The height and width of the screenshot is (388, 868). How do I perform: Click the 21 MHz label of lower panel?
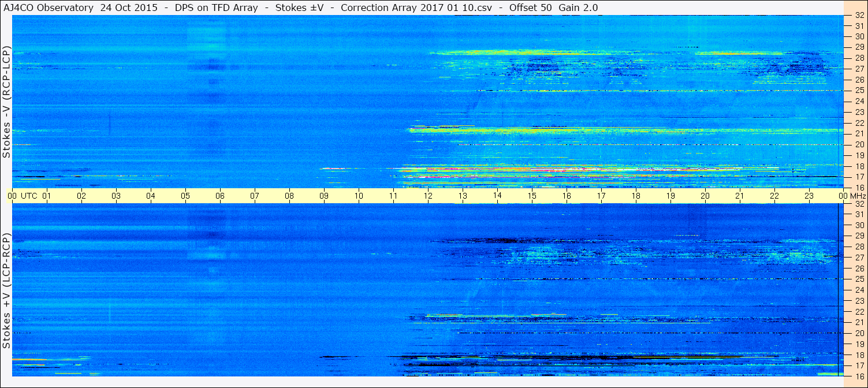click(859, 322)
